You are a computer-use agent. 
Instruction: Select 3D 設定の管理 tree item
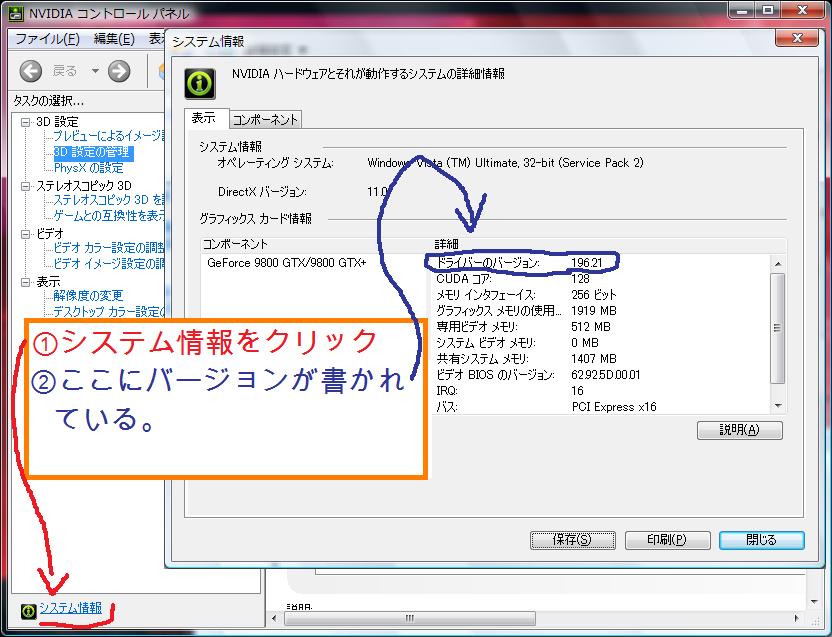(92, 152)
